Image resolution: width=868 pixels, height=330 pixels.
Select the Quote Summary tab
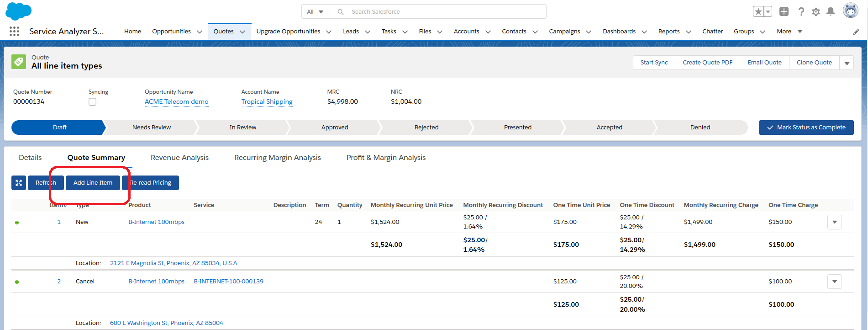(96, 158)
